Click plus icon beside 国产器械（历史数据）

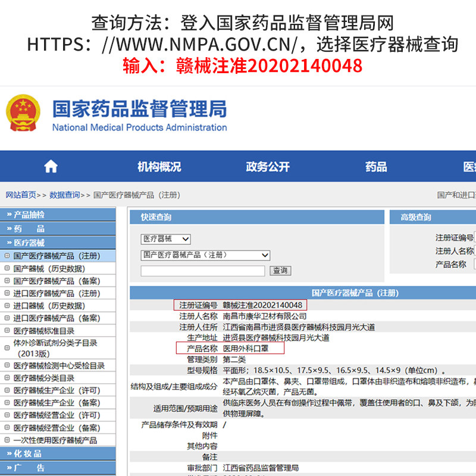[7, 268]
